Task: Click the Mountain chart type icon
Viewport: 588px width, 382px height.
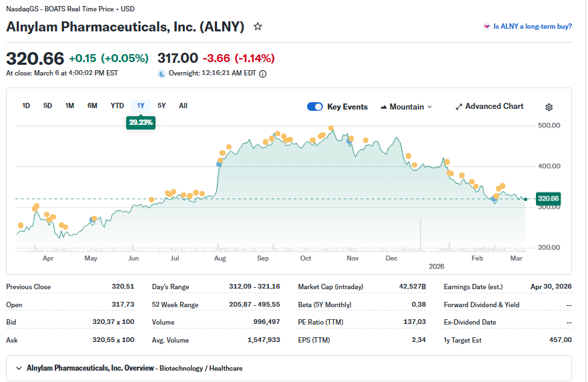Action: 384,108
